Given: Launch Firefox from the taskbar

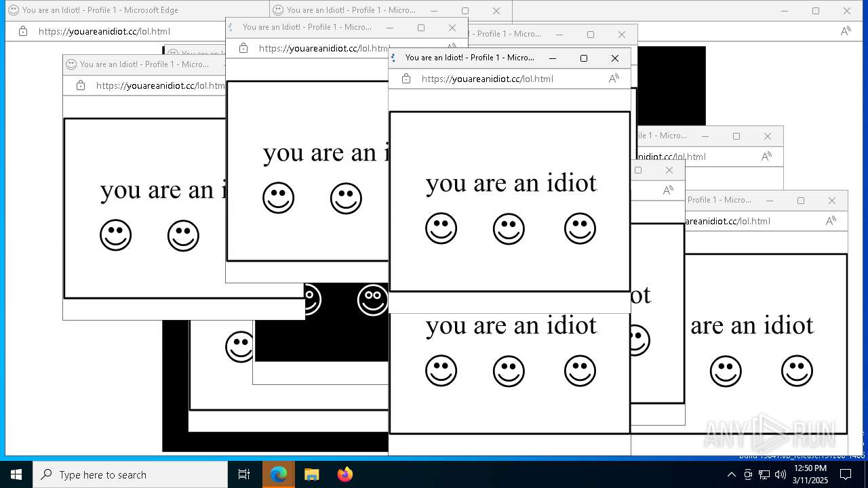Looking at the screenshot, I should click(x=344, y=474).
